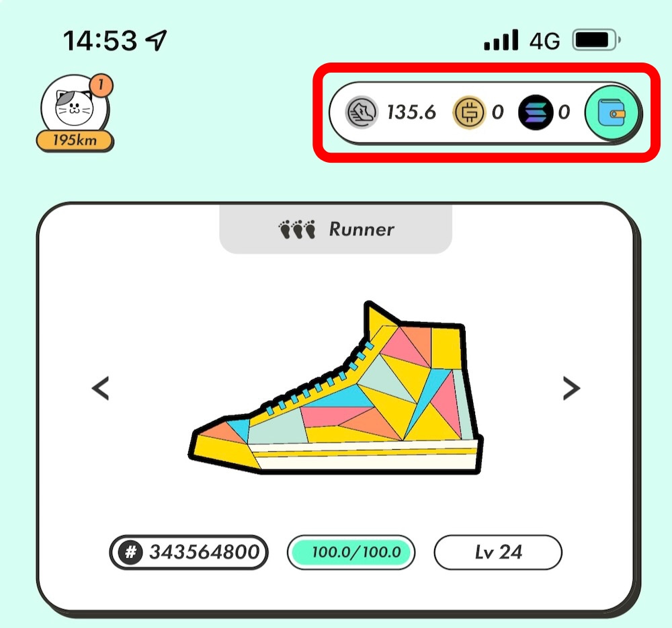
Task: Tap the GST sneaker coin icon
Action: pyautogui.click(x=362, y=112)
